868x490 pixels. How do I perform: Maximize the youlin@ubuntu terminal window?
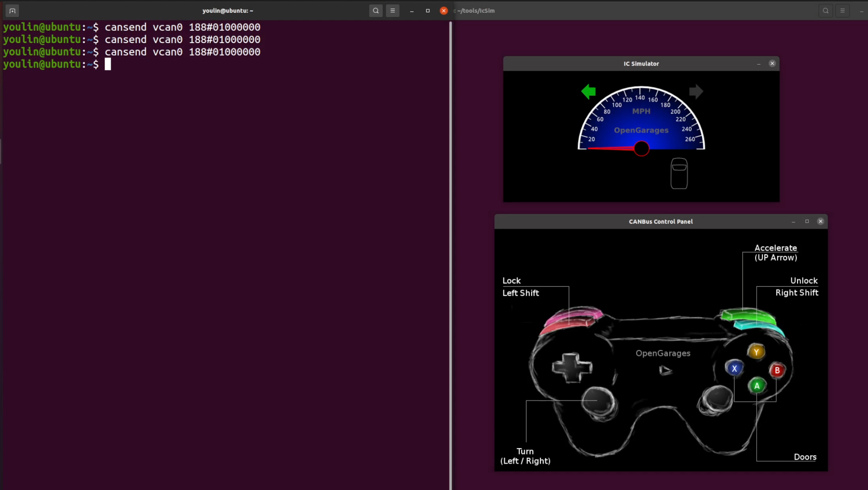428,11
